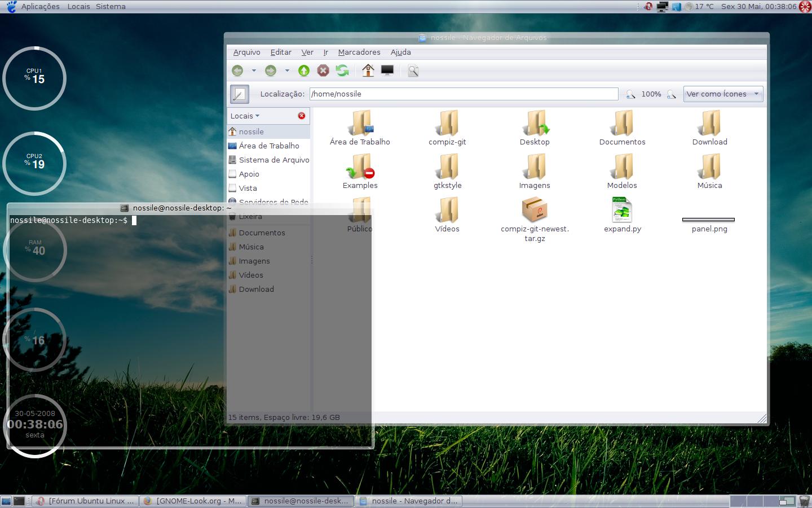Select the Vista volume in side pane
This screenshot has height=508, width=812.
(x=268, y=188)
